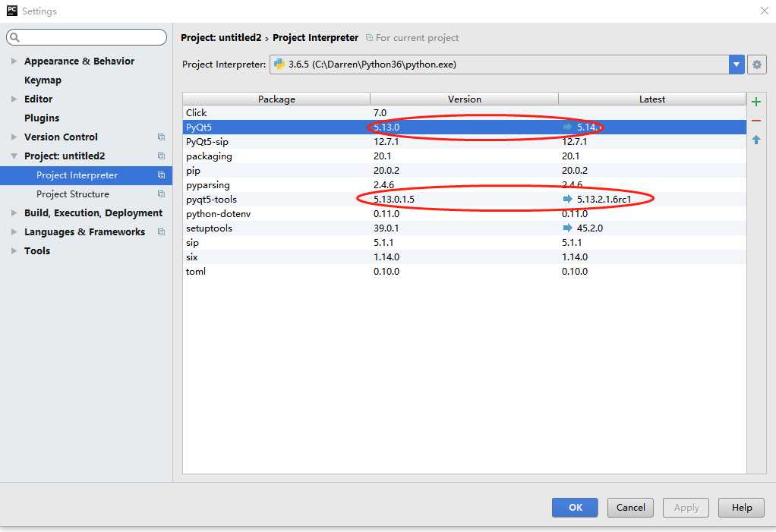The image size is (776, 532).
Task: Expand the Editor section
Action: click(14, 99)
